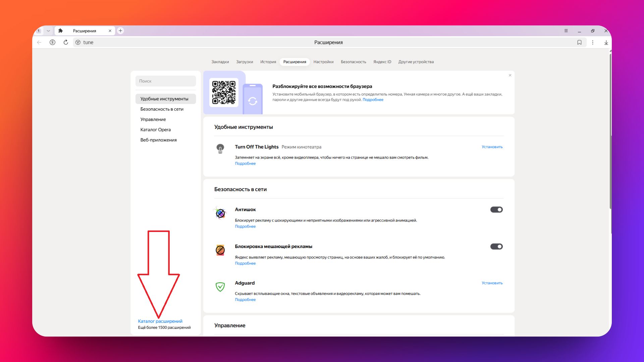Open a new tab with plus button
Image resolution: width=644 pixels, height=362 pixels.
pos(120,31)
